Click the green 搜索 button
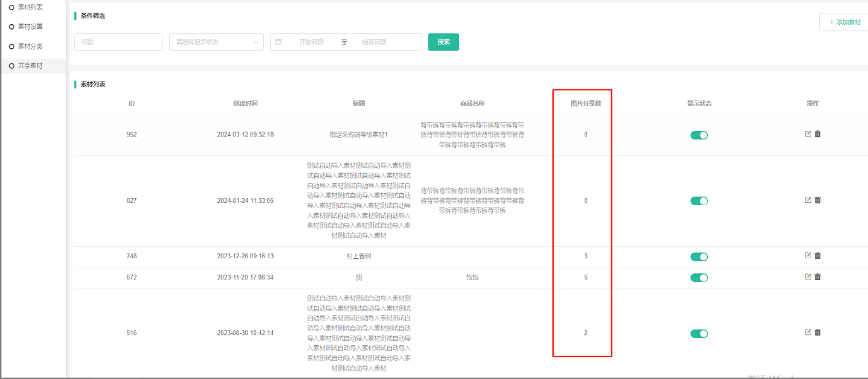This screenshot has width=868, height=379. [443, 42]
